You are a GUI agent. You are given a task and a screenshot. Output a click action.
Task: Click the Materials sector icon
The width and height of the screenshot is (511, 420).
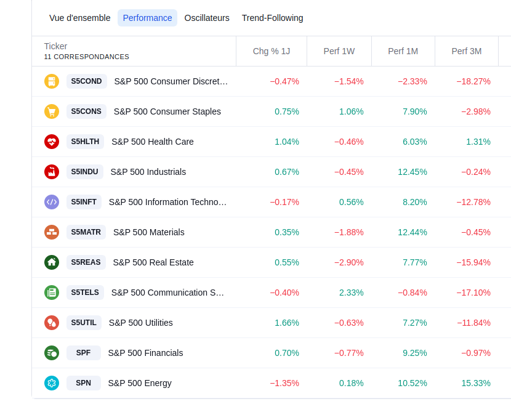coord(52,232)
